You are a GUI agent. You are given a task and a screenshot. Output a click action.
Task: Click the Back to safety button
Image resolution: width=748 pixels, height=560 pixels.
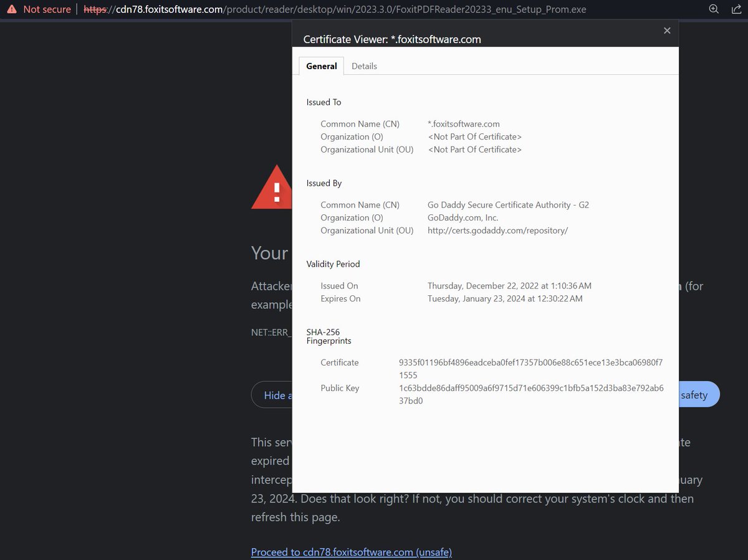click(x=699, y=395)
